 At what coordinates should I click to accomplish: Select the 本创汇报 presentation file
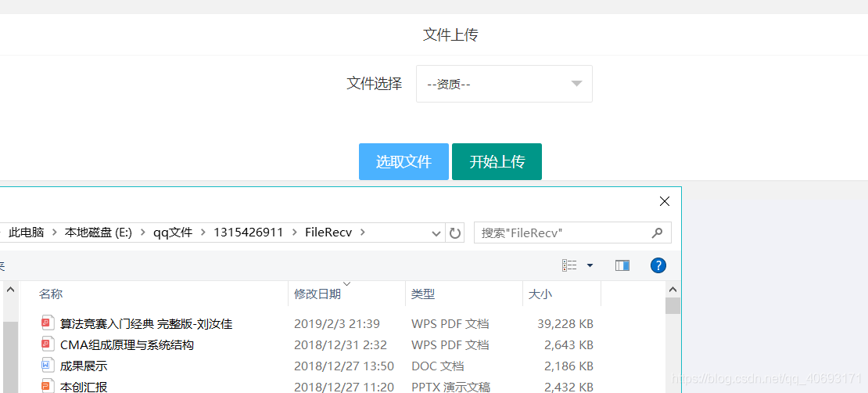84,387
